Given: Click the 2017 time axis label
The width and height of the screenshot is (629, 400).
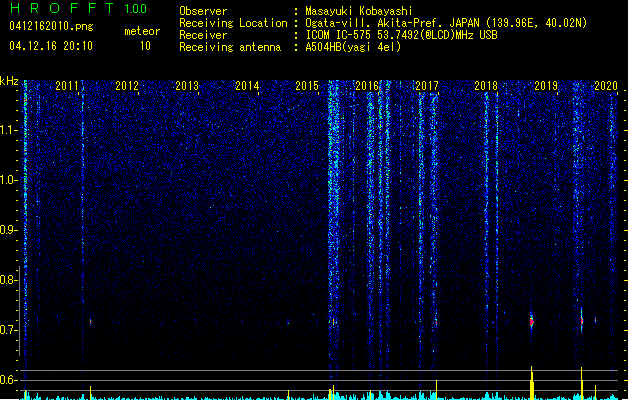Looking at the screenshot, I should point(427,86).
